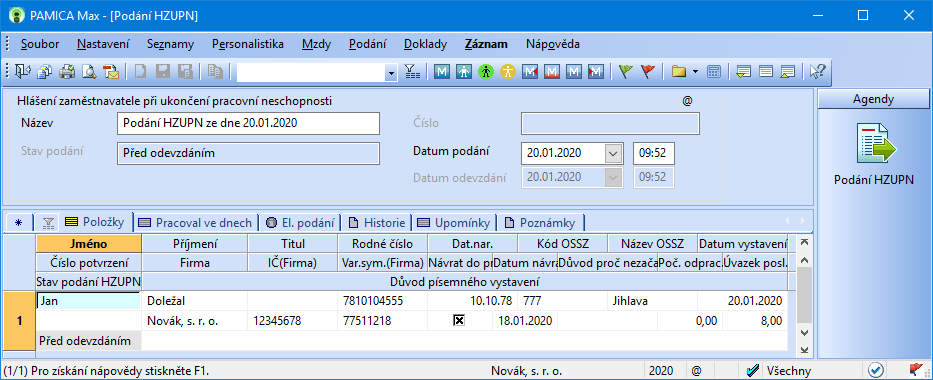Click the printer icon in the toolbar
Viewport: 933px width, 380px height.
tap(67, 72)
